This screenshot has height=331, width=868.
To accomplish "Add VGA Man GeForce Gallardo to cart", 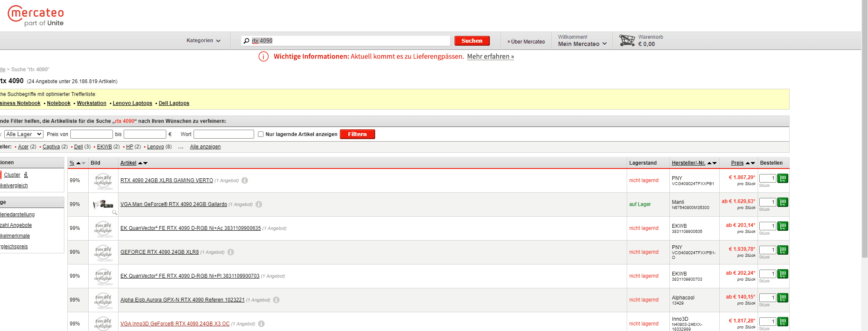I will click(x=783, y=202).
